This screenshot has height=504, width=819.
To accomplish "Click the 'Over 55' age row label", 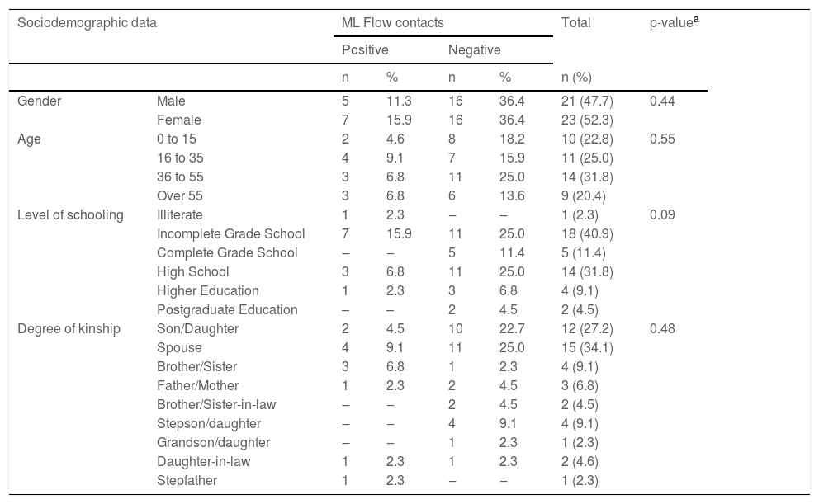I will tap(181, 195).
